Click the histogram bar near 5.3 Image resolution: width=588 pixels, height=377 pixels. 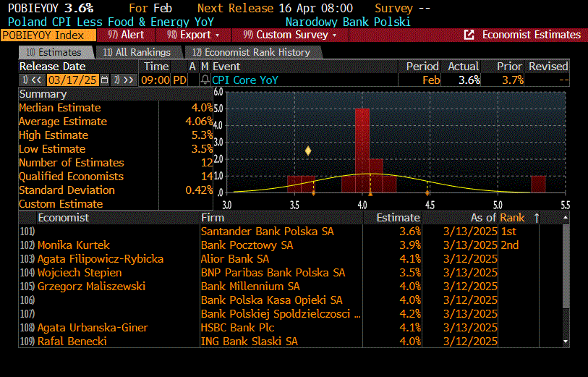(538, 185)
